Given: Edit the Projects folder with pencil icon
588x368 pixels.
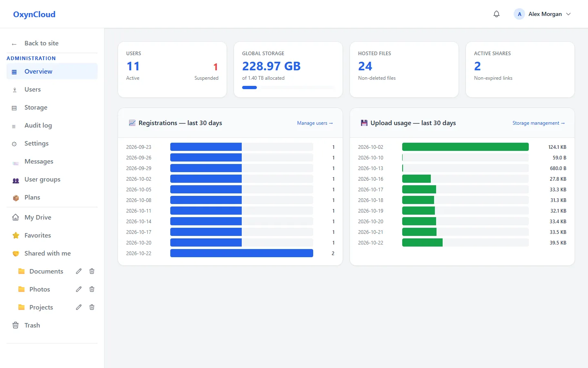Looking at the screenshot, I should point(79,307).
